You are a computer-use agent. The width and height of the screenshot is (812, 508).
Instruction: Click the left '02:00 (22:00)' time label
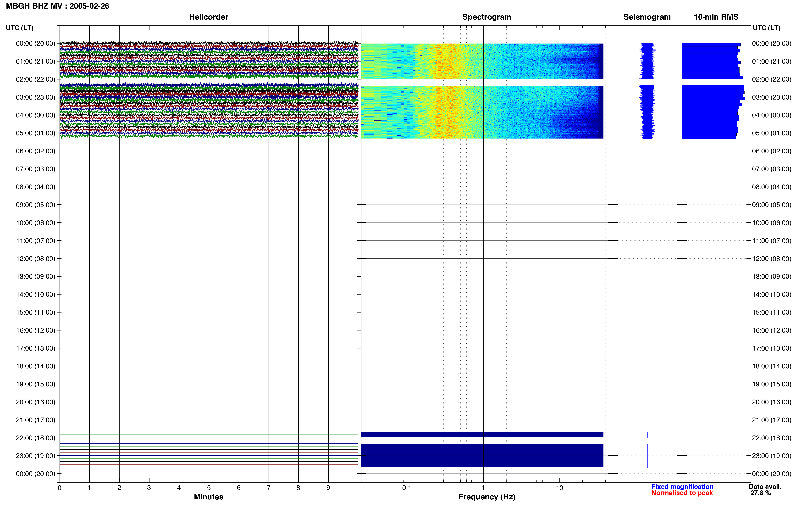[36, 79]
